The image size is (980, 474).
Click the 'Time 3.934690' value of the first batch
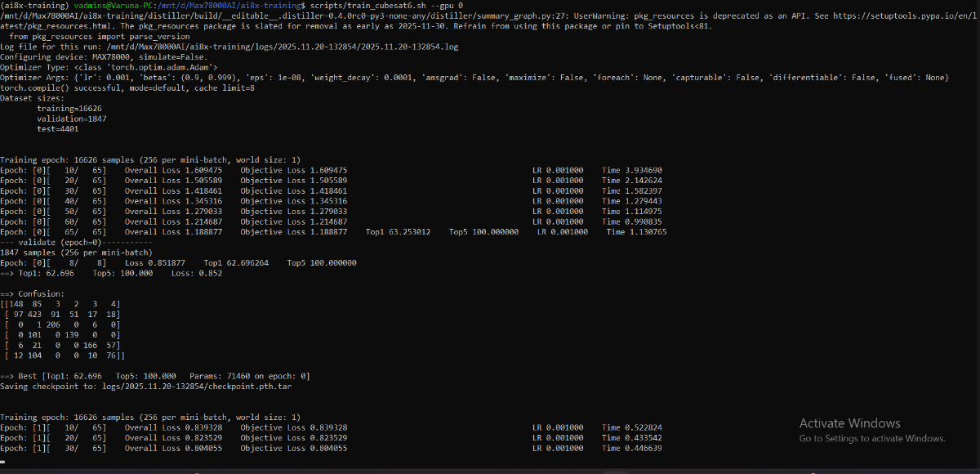(632, 170)
